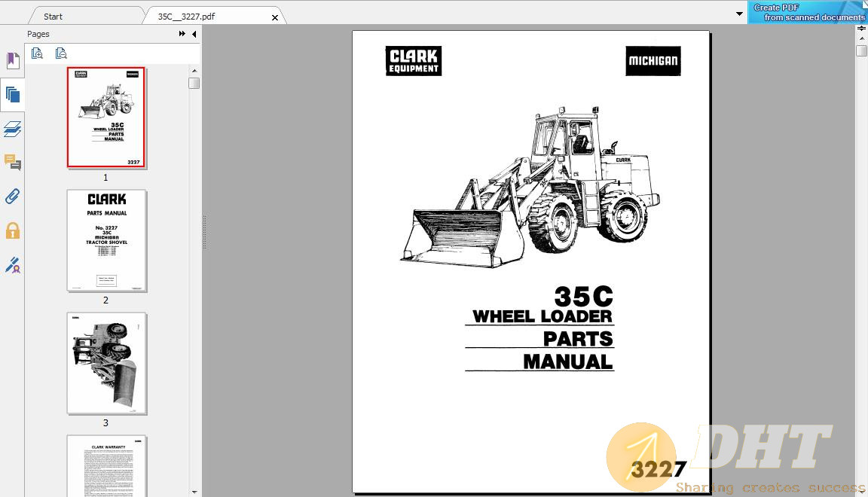
Task: Open the Clark Warranty page thumbnail
Action: coord(106,466)
